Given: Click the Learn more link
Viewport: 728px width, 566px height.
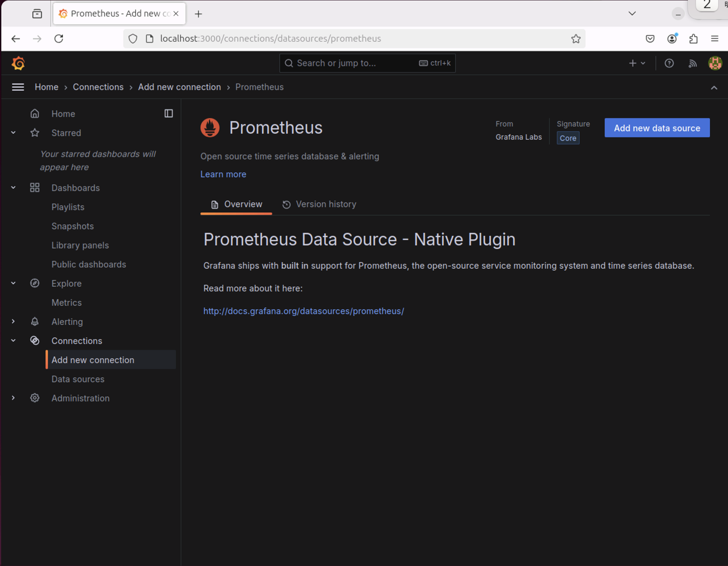Looking at the screenshot, I should (223, 174).
